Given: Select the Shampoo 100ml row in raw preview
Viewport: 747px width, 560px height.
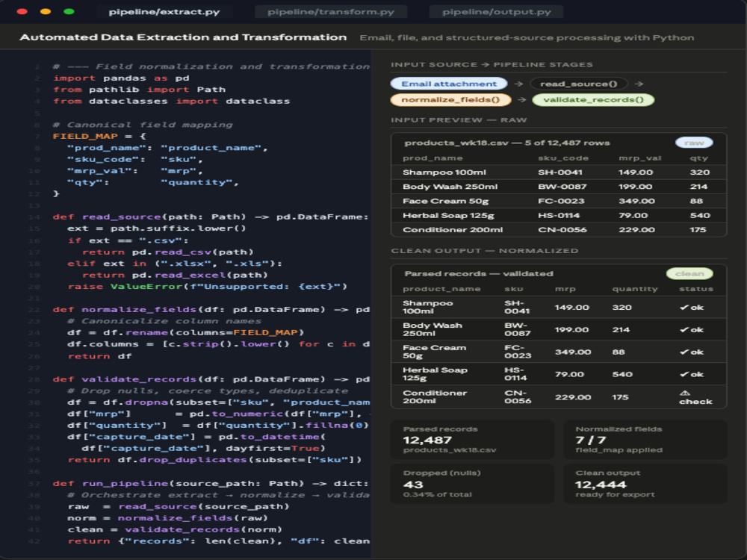Looking at the screenshot, I should pyautogui.click(x=559, y=172).
